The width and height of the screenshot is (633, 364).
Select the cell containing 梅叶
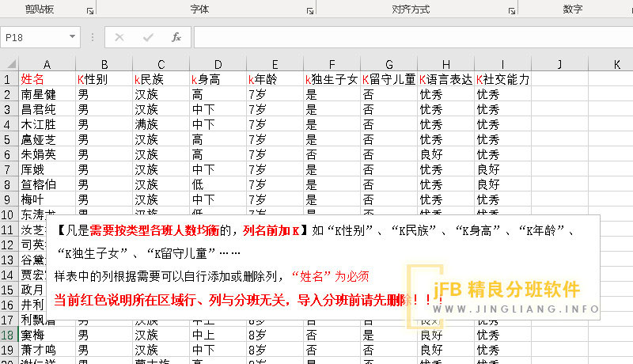47,199
